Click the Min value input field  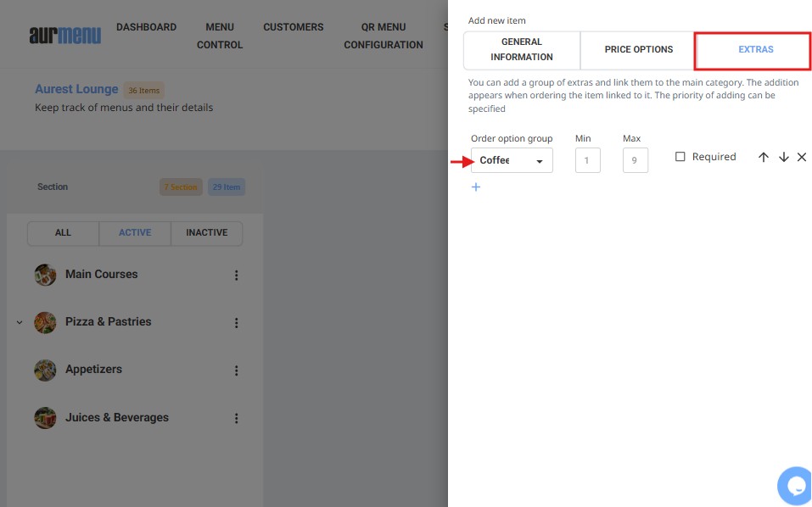[587, 160]
